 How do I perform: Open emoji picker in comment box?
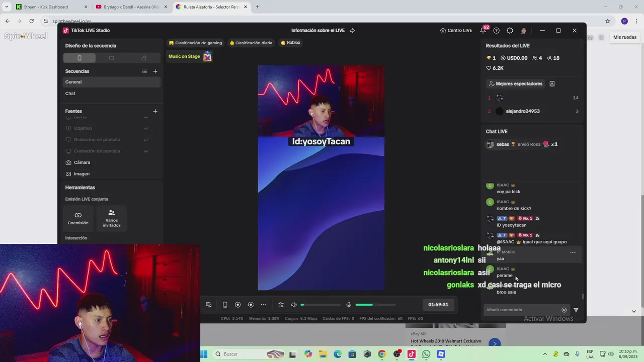[x=564, y=310]
